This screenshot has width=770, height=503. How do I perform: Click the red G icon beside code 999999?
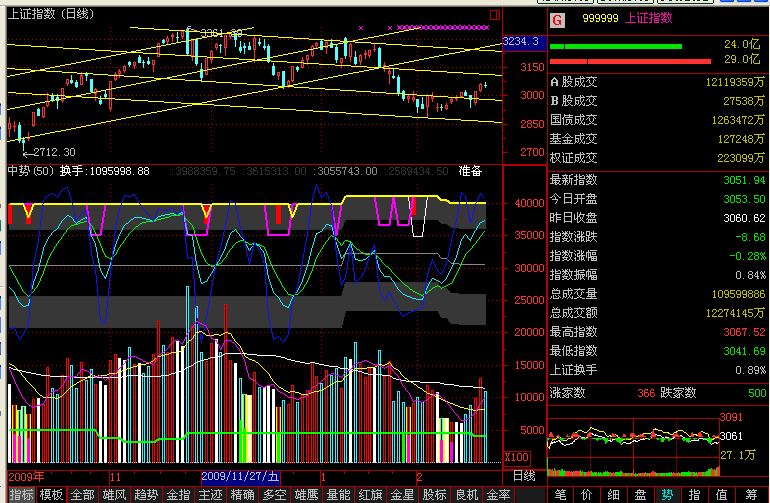click(x=557, y=17)
